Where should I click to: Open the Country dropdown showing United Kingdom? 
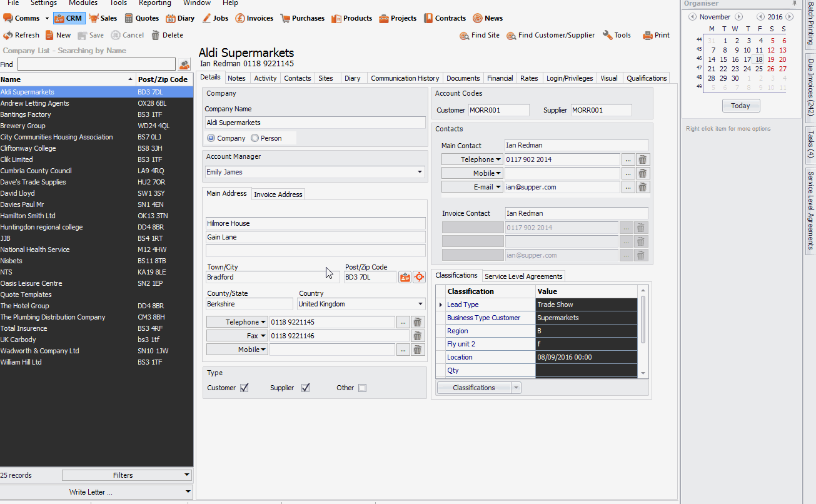pyautogui.click(x=421, y=304)
